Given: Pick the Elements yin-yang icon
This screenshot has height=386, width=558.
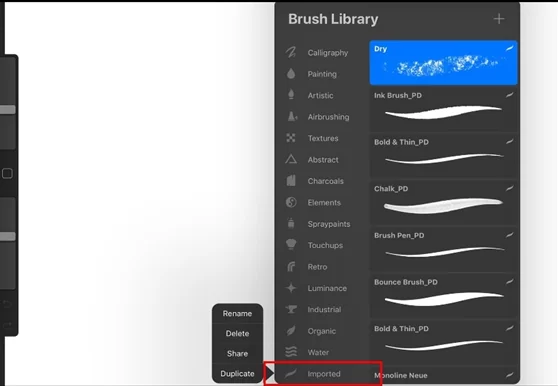Looking at the screenshot, I should 291,202.
